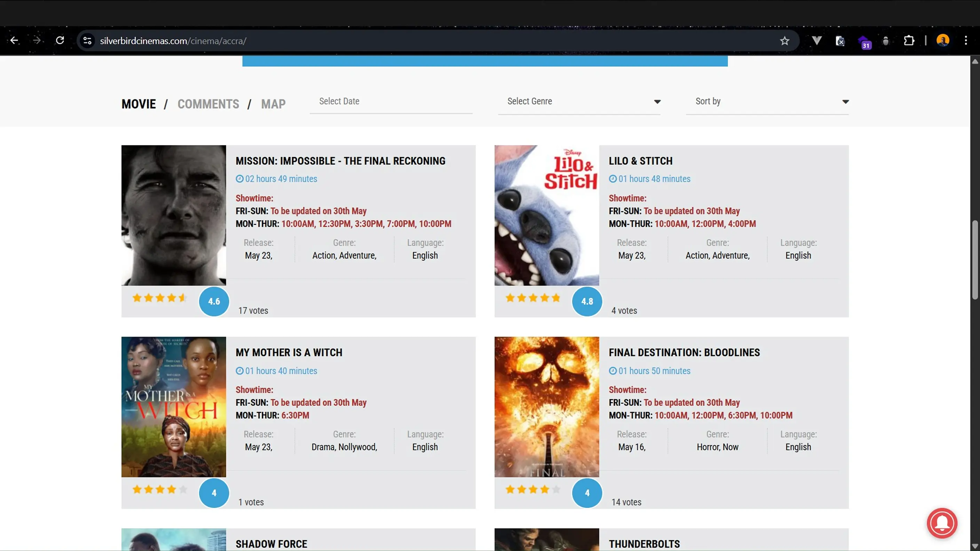Open the LILO & STITCH title link

coord(641,161)
